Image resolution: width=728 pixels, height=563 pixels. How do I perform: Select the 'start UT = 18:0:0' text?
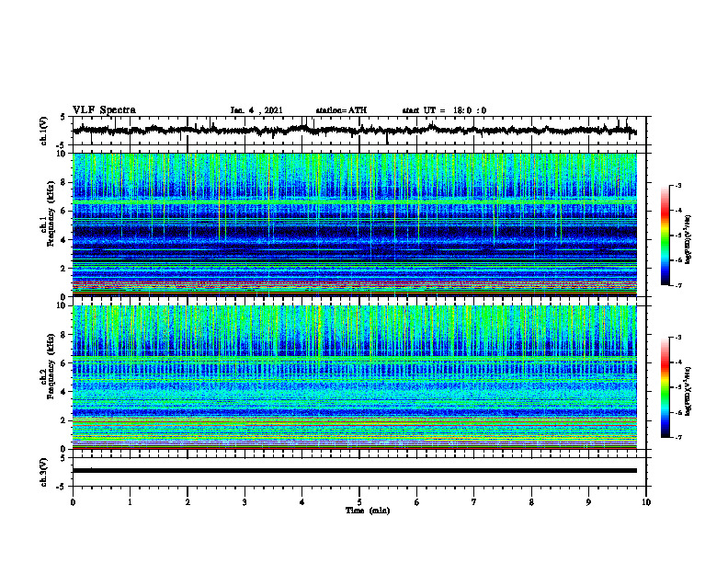click(444, 110)
